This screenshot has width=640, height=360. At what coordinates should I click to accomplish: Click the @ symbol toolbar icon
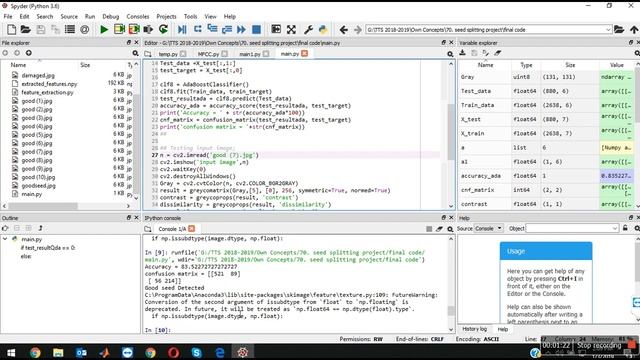[84, 29]
